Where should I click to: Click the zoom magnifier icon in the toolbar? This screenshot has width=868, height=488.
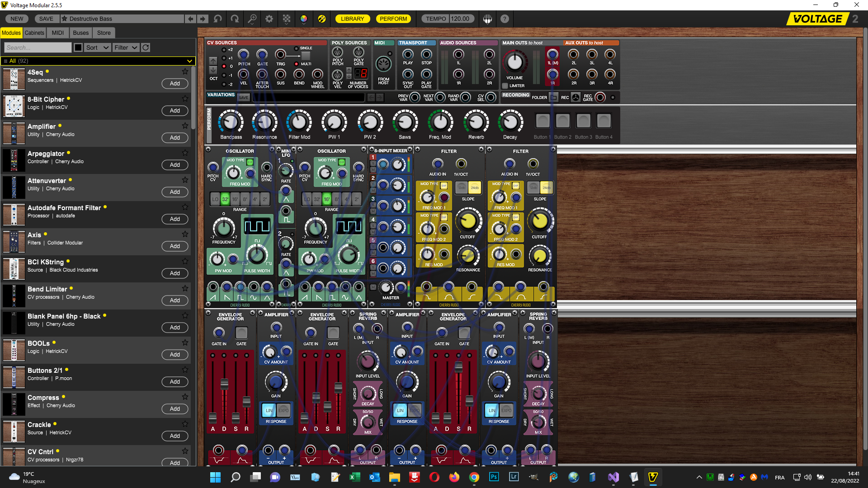252,19
